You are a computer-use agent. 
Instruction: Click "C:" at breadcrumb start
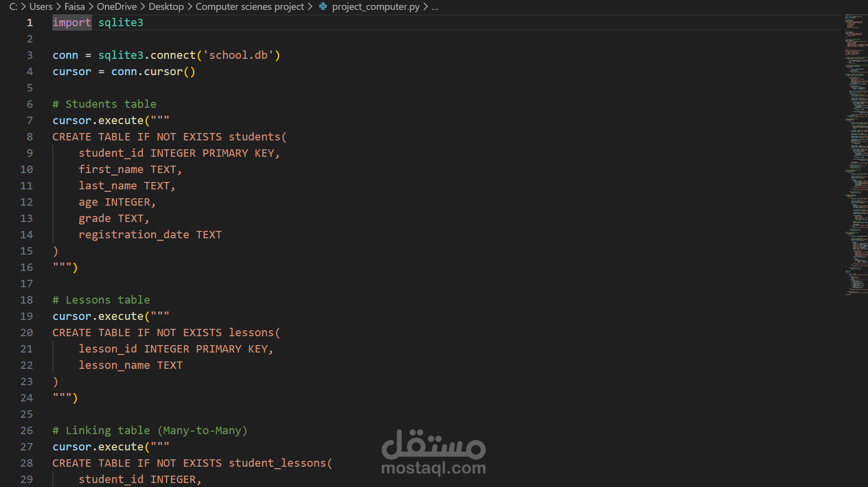coord(13,6)
